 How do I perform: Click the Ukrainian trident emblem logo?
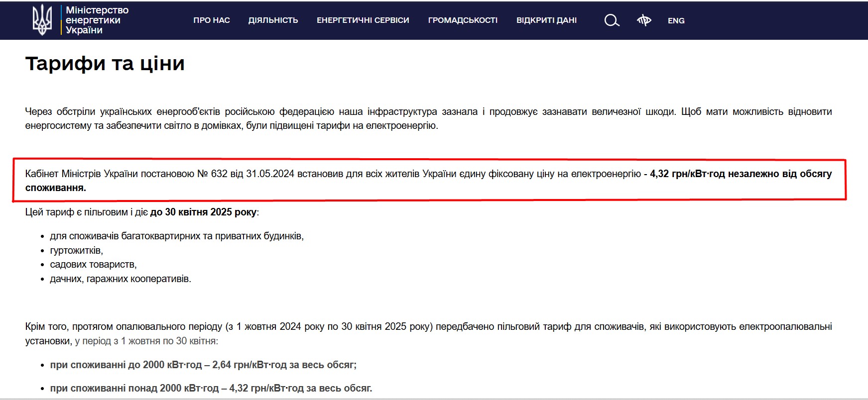(42, 20)
